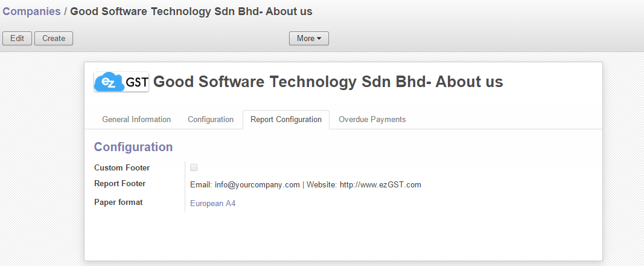Click the Paper format field label
Image resolution: width=644 pixels, height=266 pixels.
[118, 203]
